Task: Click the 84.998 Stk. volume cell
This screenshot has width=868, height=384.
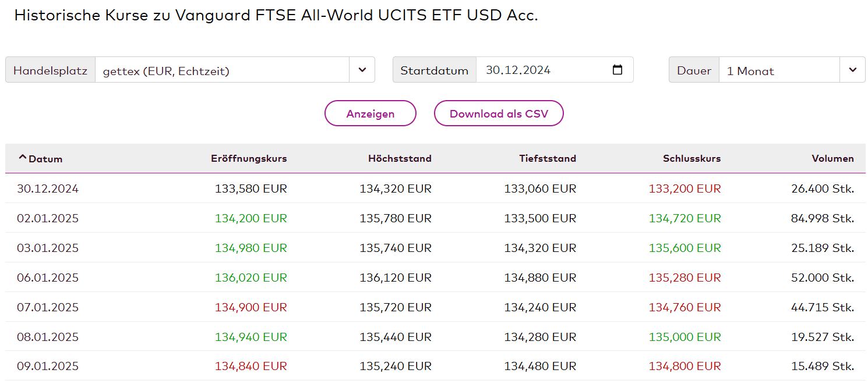Action: pos(823,218)
